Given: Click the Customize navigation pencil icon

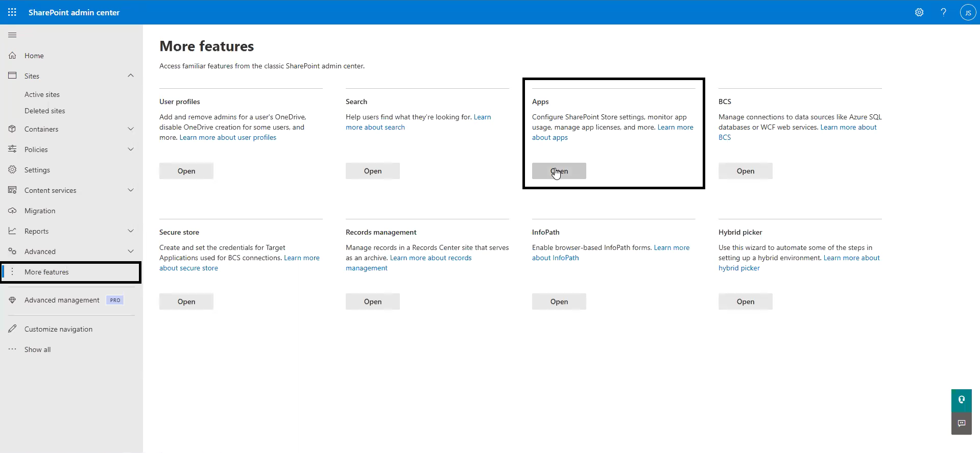Looking at the screenshot, I should (x=13, y=329).
